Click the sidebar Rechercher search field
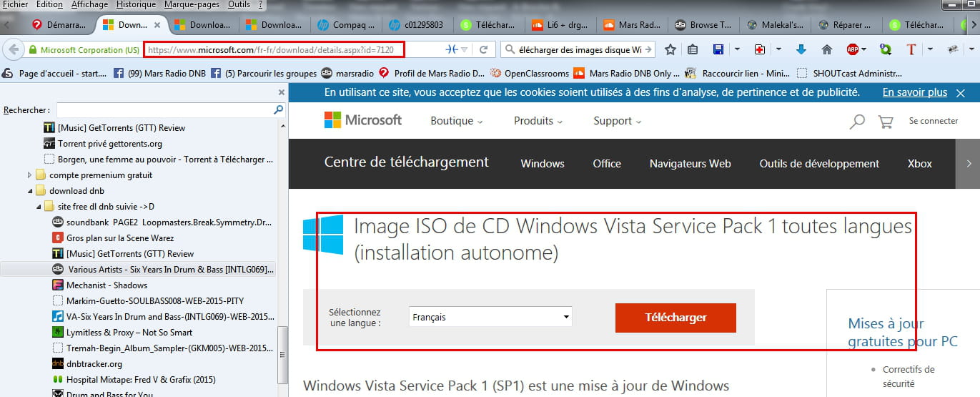The image size is (980, 397). tap(170, 110)
